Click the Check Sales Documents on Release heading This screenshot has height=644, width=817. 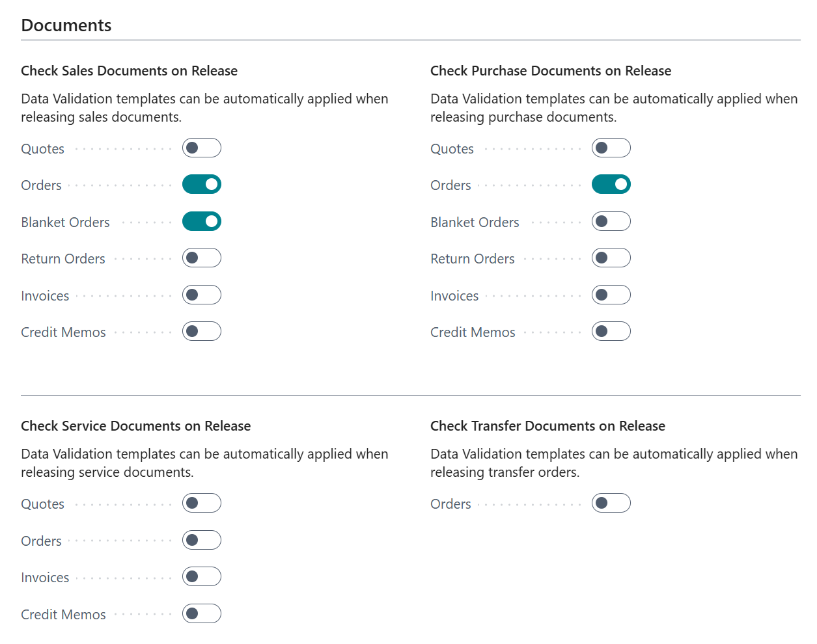point(129,70)
